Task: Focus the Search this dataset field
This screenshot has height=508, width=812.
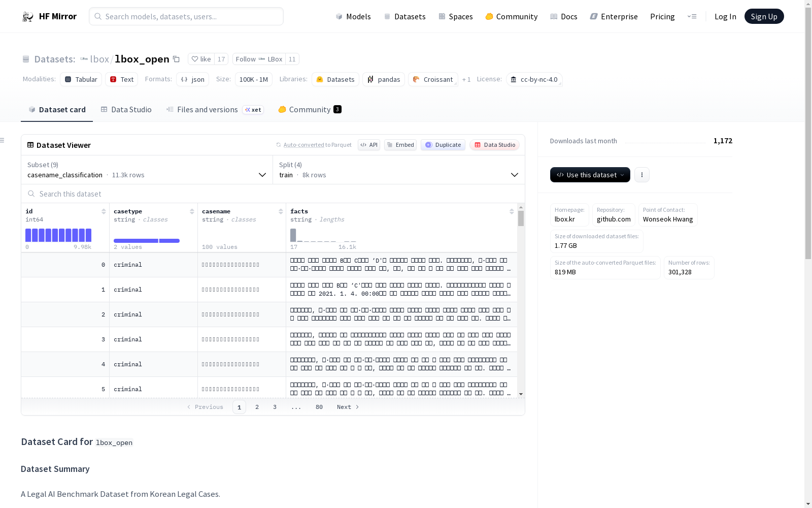Action: pyautogui.click(x=273, y=194)
